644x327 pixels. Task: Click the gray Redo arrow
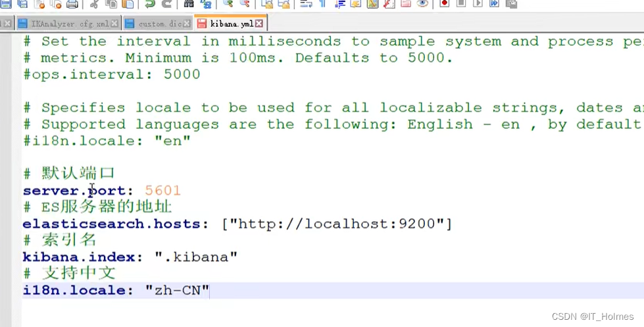[166, 4]
